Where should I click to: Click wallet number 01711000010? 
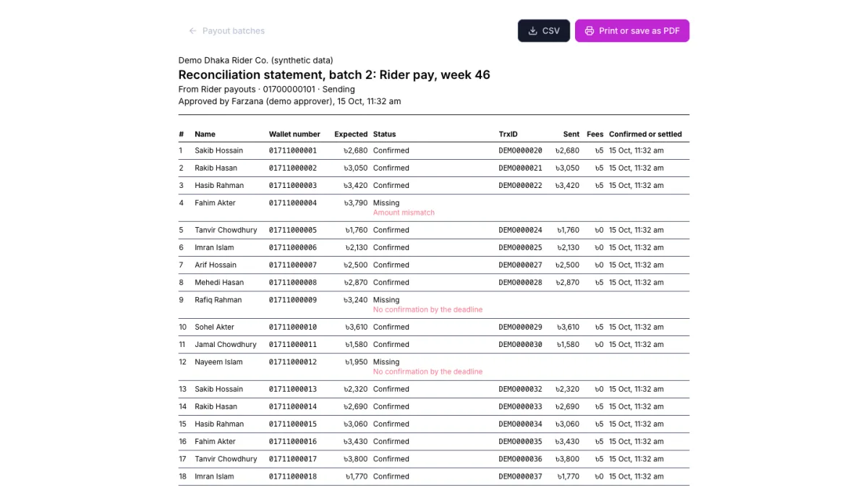coord(293,328)
